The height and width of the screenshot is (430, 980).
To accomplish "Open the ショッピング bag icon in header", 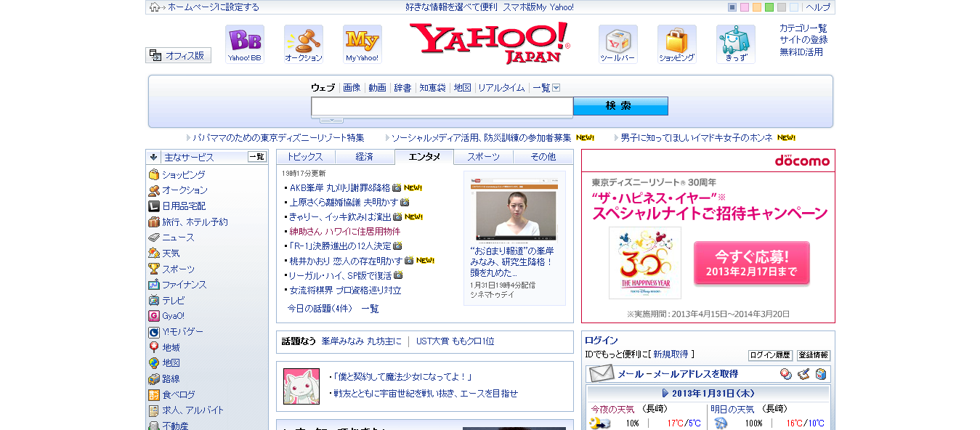I will (677, 44).
